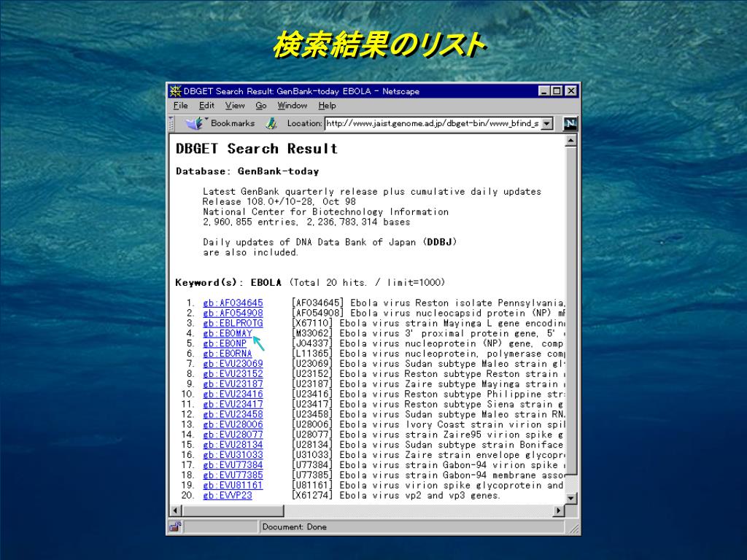Click the '(Total 20 hits. / limit=1000)' text
The width and height of the screenshot is (747, 560).
[367, 282]
